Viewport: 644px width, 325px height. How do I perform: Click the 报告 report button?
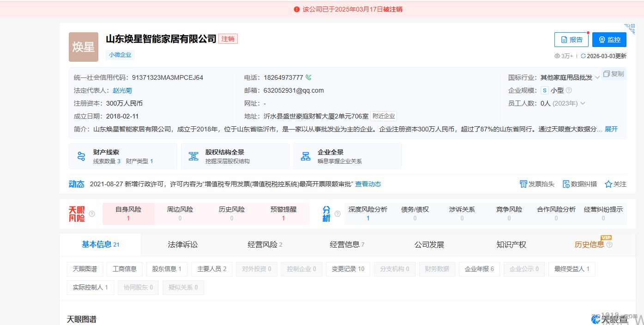(571, 40)
